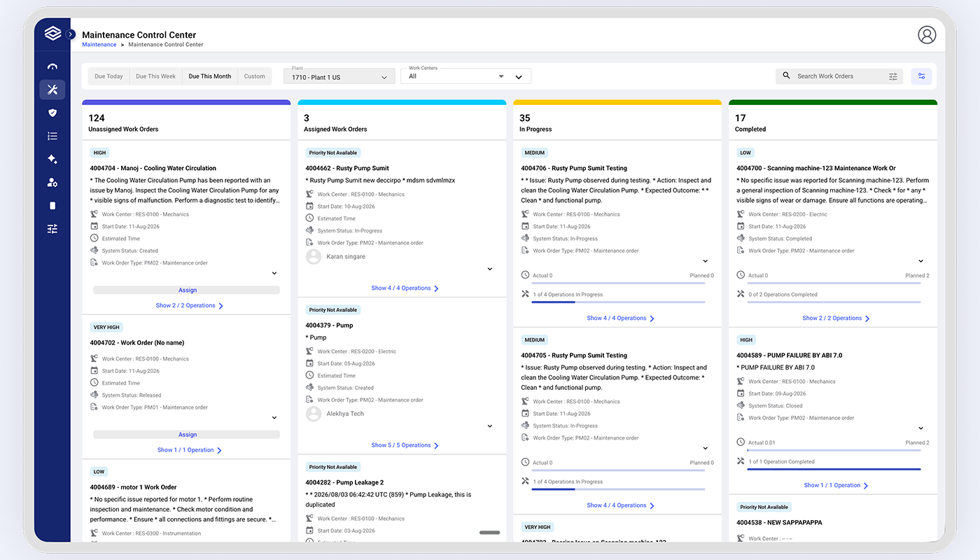980x560 pixels.
Task: Open the shield icon in sidebar
Action: point(52,113)
